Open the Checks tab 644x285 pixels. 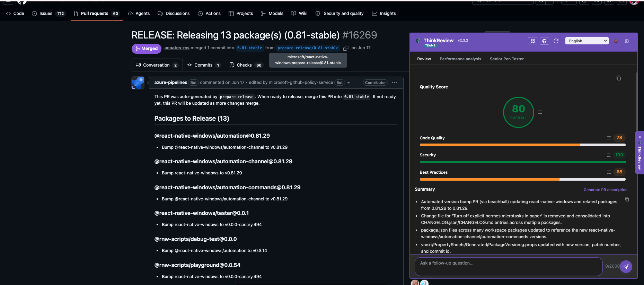coord(246,65)
